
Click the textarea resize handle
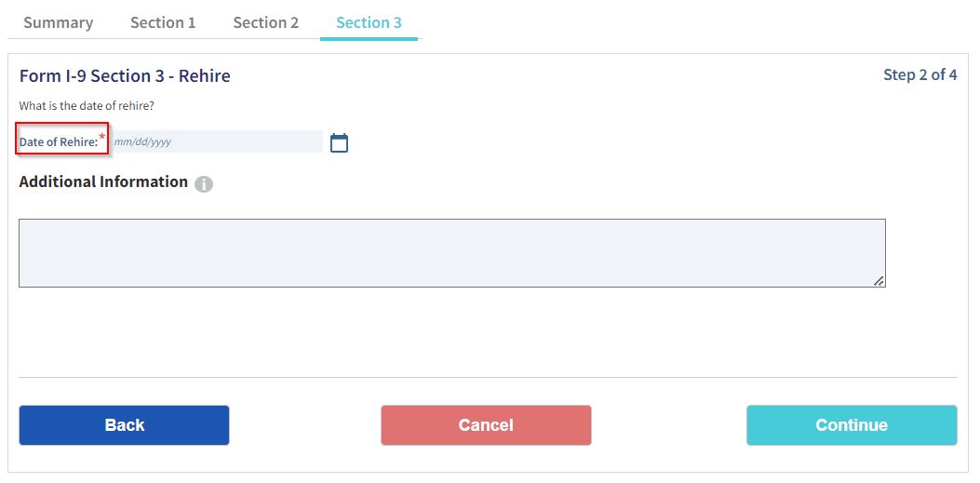click(x=879, y=280)
